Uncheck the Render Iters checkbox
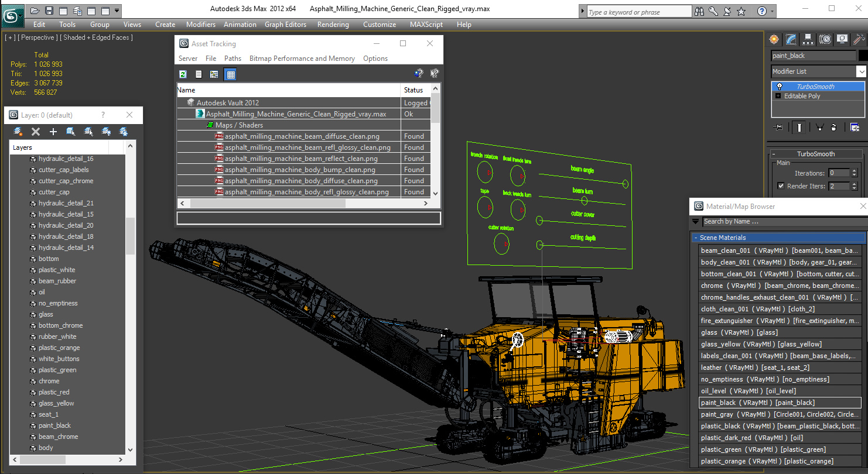 coord(781,186)
